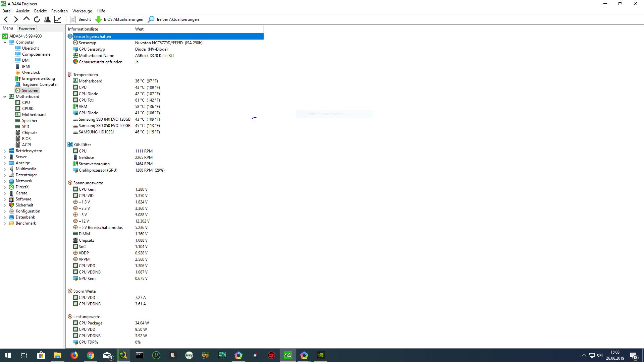Select Chipsatz in the tree
The image size is (644, 362).
pyautogui.click(x=30, y=133)
